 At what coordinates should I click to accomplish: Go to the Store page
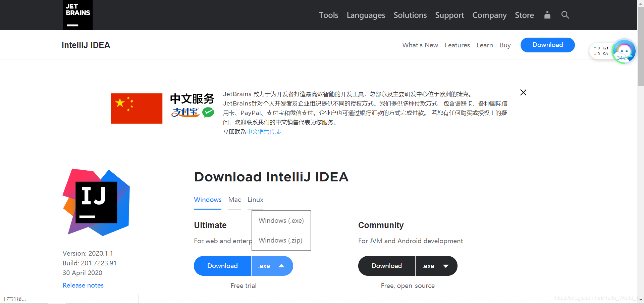tap(524, 15)
